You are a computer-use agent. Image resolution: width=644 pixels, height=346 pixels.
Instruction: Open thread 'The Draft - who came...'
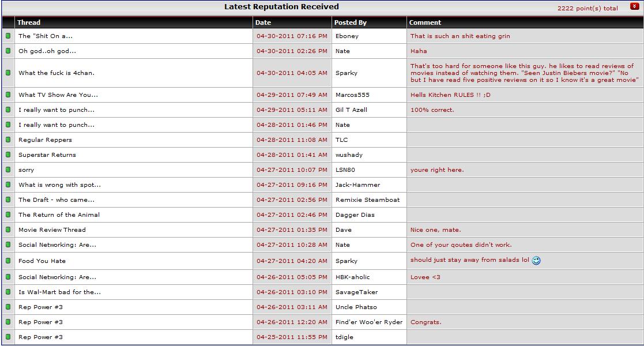[57, 200]
